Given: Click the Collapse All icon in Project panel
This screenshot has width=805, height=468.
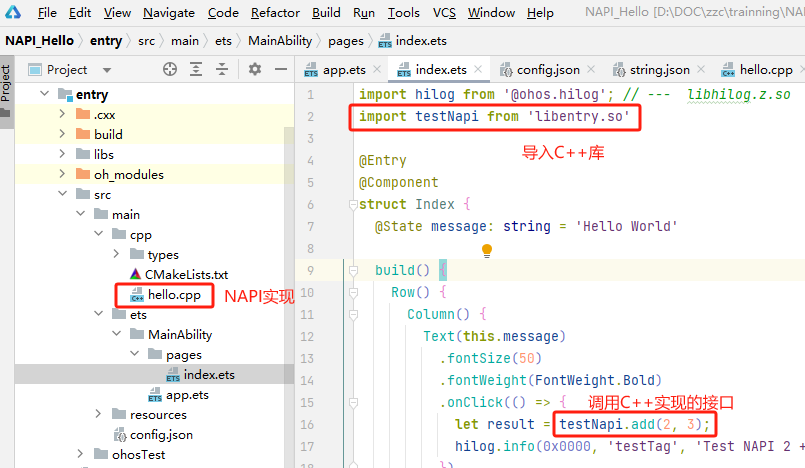Looking at the screenshot, I should [x=222, y=69].
